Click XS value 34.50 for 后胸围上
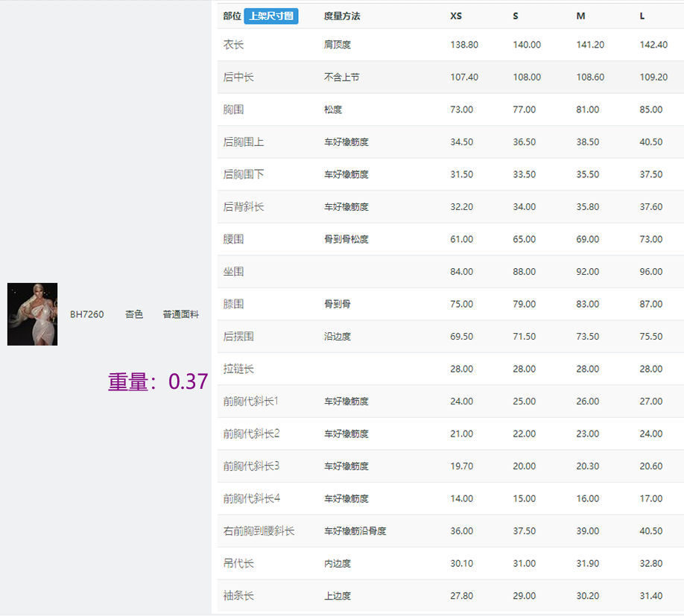Image resolution: width=684 pixels, height=616 pixels. (x=461, y=142)
